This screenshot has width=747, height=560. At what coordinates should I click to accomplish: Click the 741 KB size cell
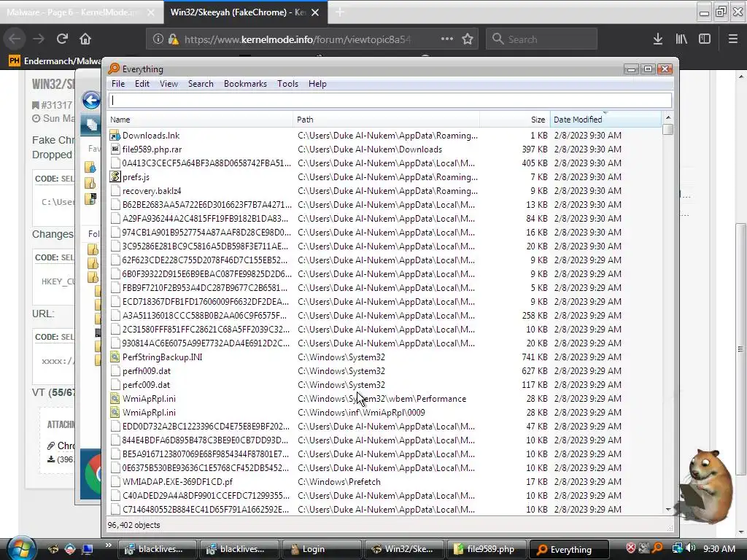[535, 357]
